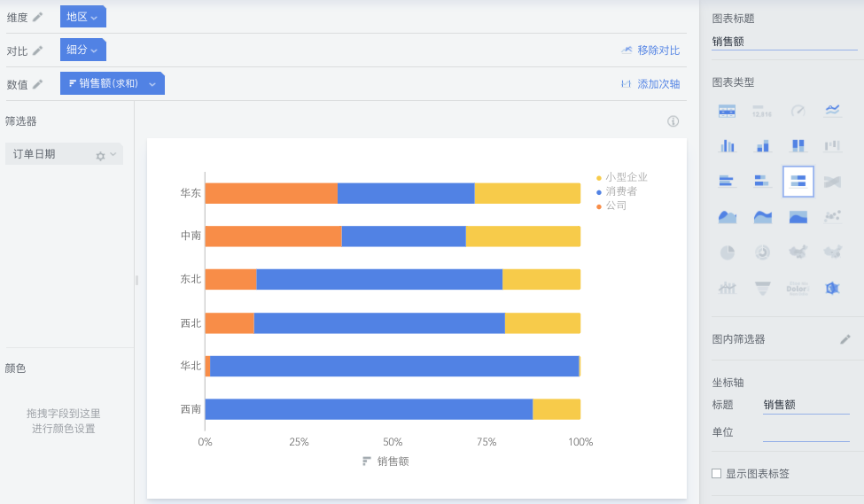
Task: Select the area chart type icon
Action: point(728,216)
